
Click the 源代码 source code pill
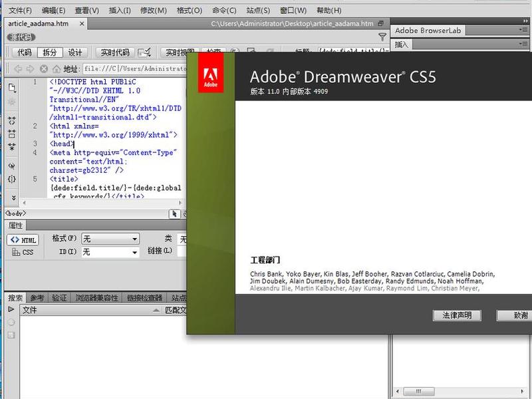[x=21, y=37]
